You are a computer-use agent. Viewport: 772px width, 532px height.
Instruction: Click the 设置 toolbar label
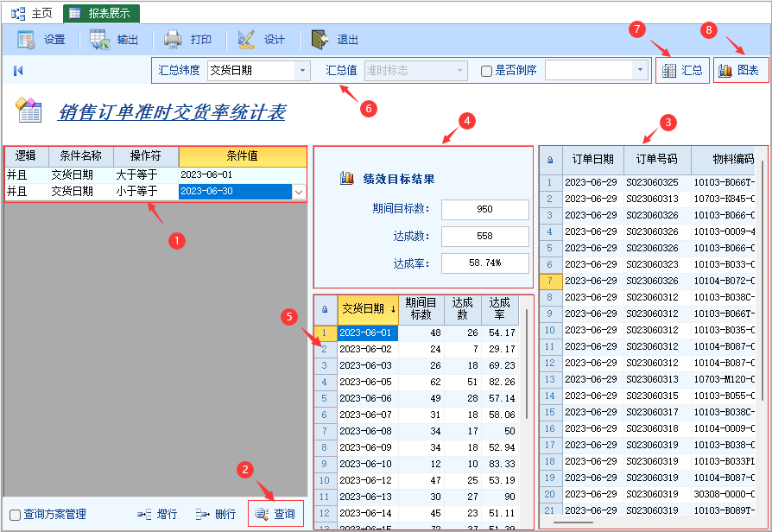tap(54, 40)
